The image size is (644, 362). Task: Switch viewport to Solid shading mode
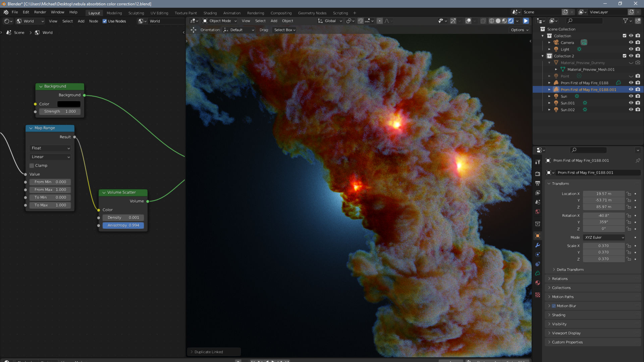pos(498,21)
